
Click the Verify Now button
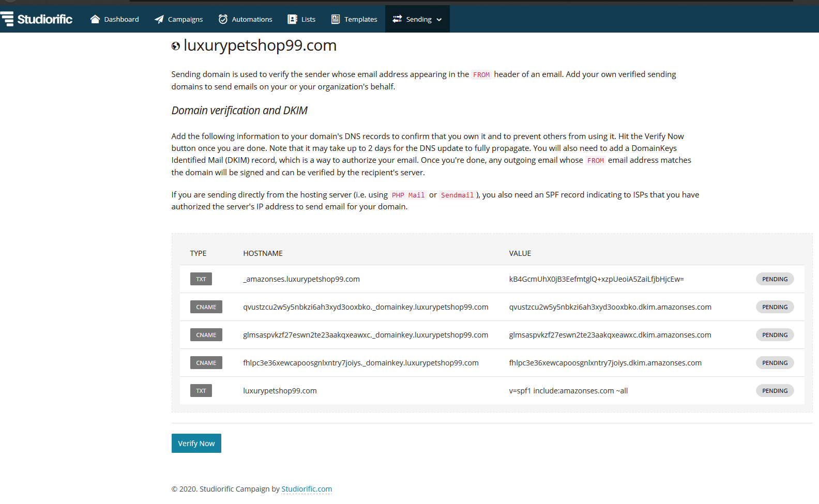[x=196, y=444]
